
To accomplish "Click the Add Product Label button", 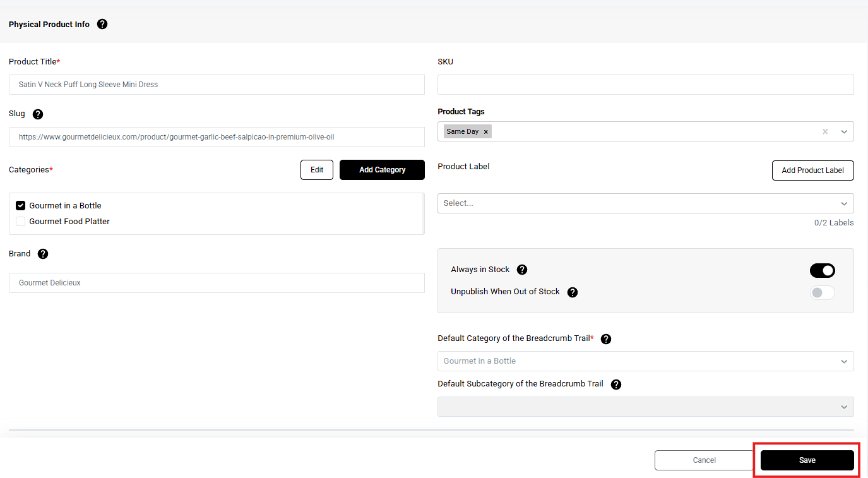I will [x=812, y=170].
